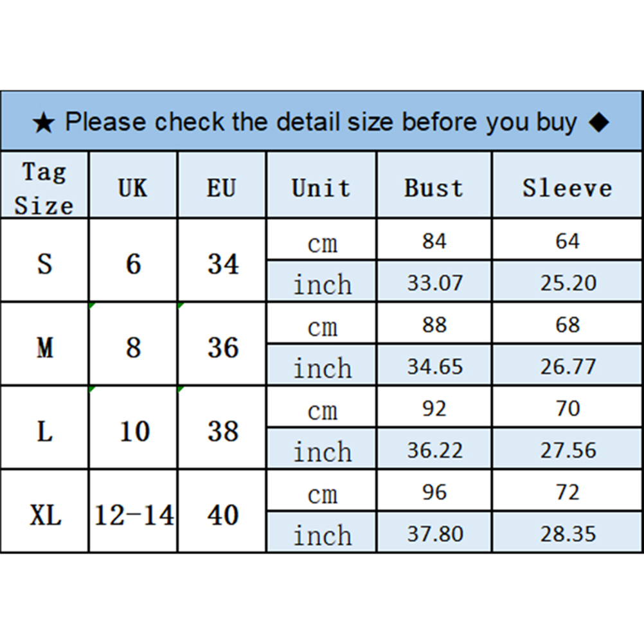Image resolution: width=644 pixels, height=644 pixels.
Task: Click the Sleeve column header
Action: tap(568, 188)
